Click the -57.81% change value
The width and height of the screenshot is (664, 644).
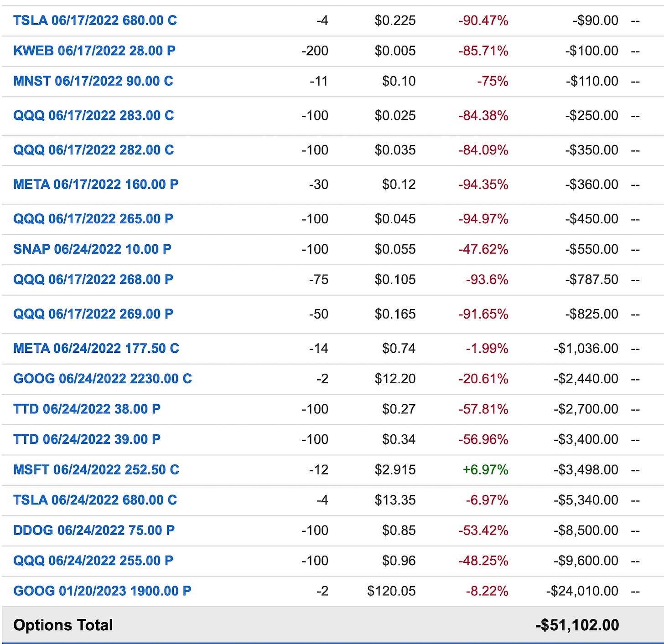click(483, 409)
